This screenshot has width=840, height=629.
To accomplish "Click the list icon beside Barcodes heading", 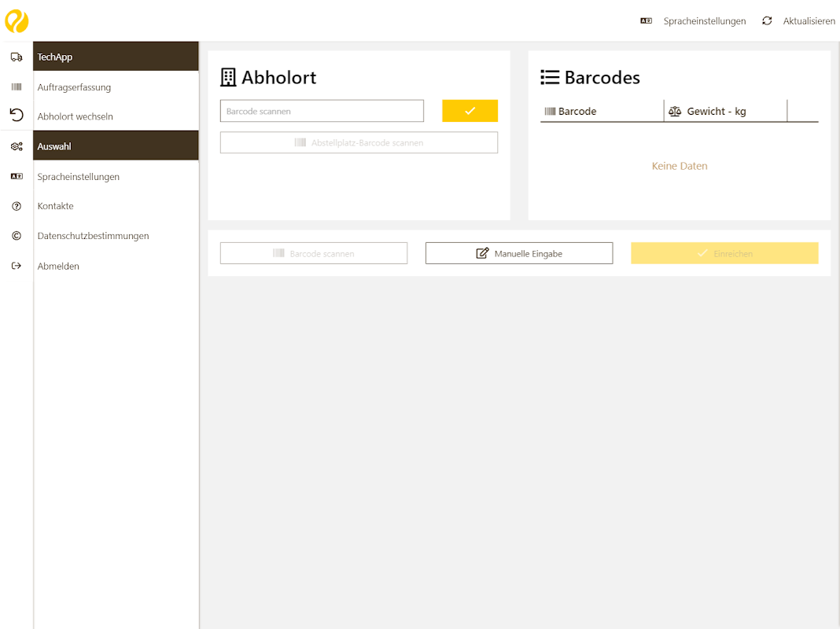I will pos(550,78).
